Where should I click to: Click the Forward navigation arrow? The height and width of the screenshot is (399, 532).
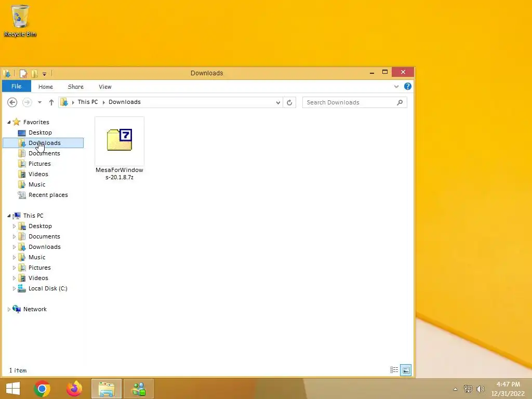coord(27,102)
